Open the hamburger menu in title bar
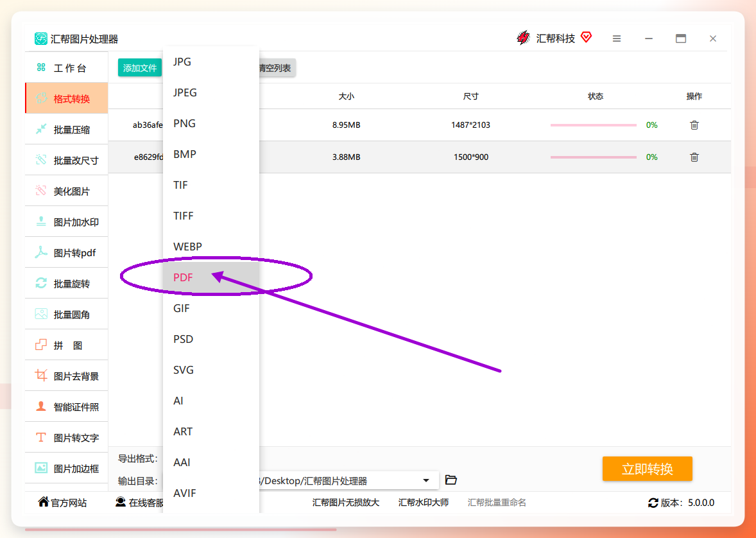 617,39
